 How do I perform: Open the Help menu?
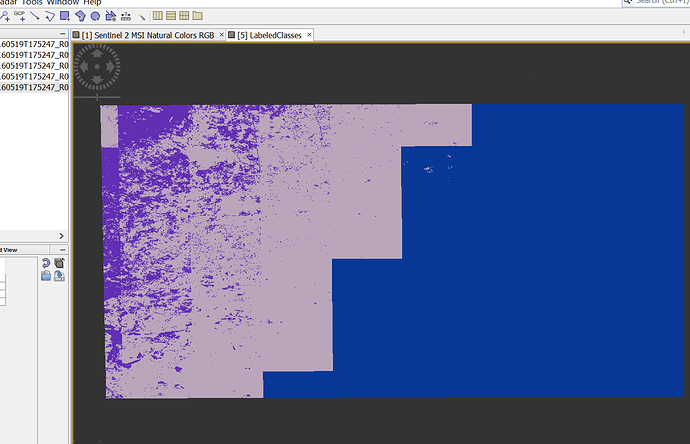tap(92, 3)
